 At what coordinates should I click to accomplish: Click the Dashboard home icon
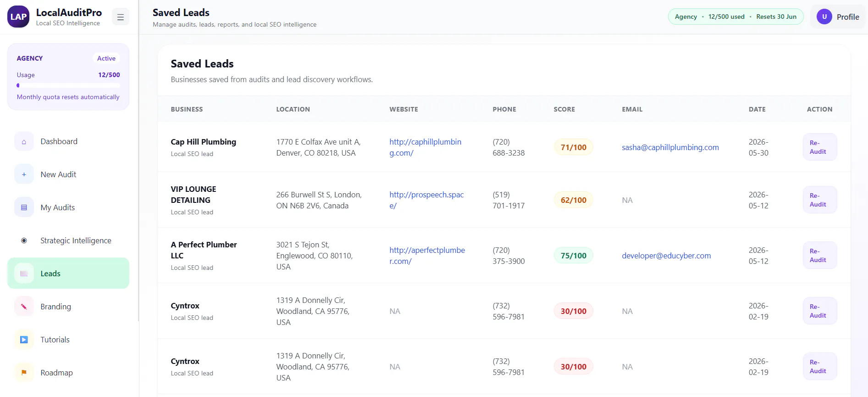24,142
